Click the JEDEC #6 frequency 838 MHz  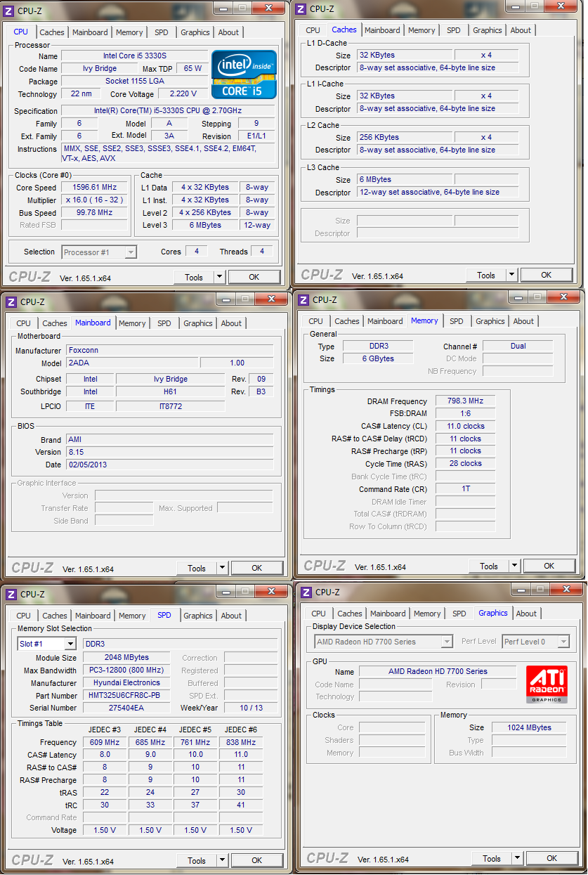click(x=241, y=742)
